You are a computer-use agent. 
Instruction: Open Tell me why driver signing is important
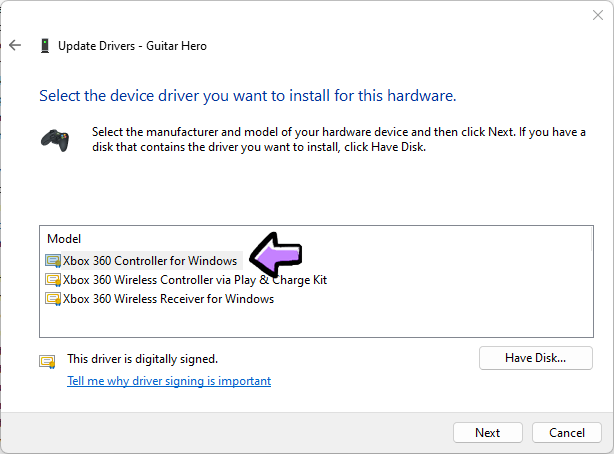[169, 381]
